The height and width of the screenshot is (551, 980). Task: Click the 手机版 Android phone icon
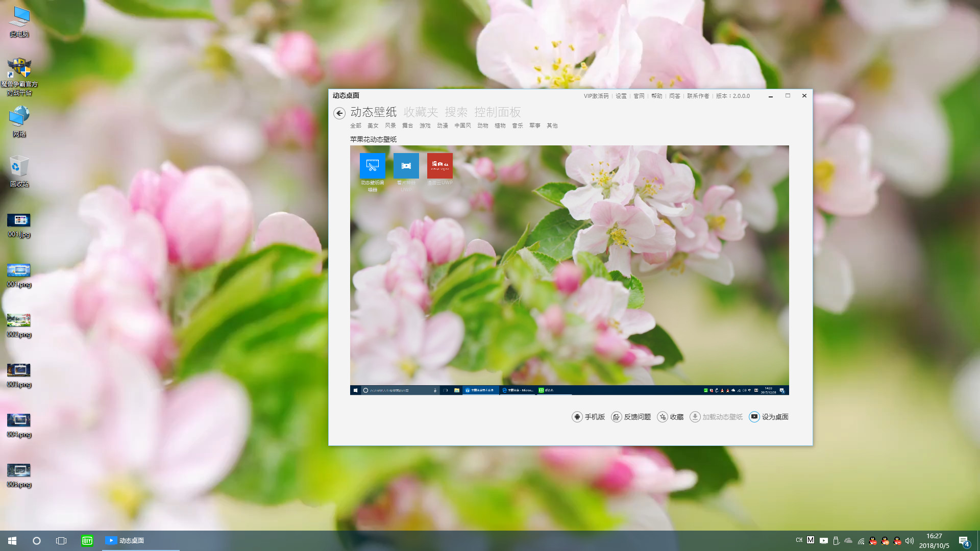pyautogui.click(x=577, y=417)
